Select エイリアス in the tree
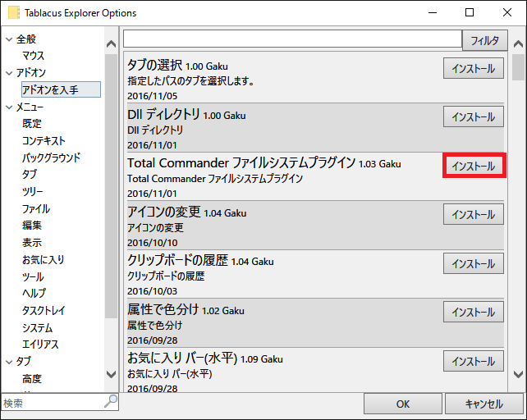 click(x=40, y=345)
